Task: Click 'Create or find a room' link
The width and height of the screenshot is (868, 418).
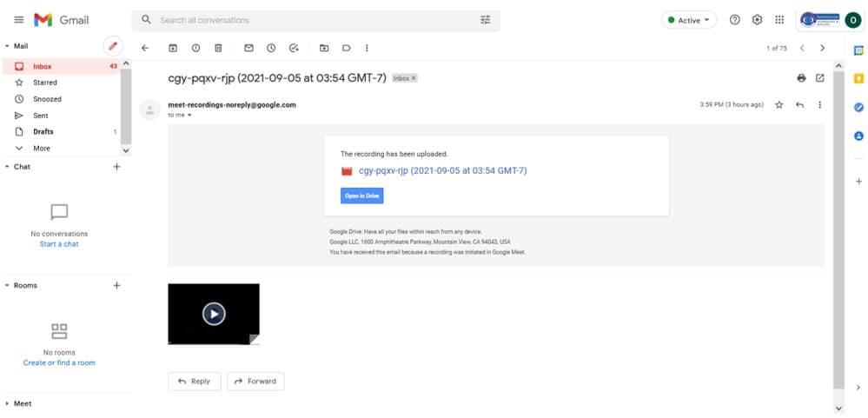Action: point(59,363)
